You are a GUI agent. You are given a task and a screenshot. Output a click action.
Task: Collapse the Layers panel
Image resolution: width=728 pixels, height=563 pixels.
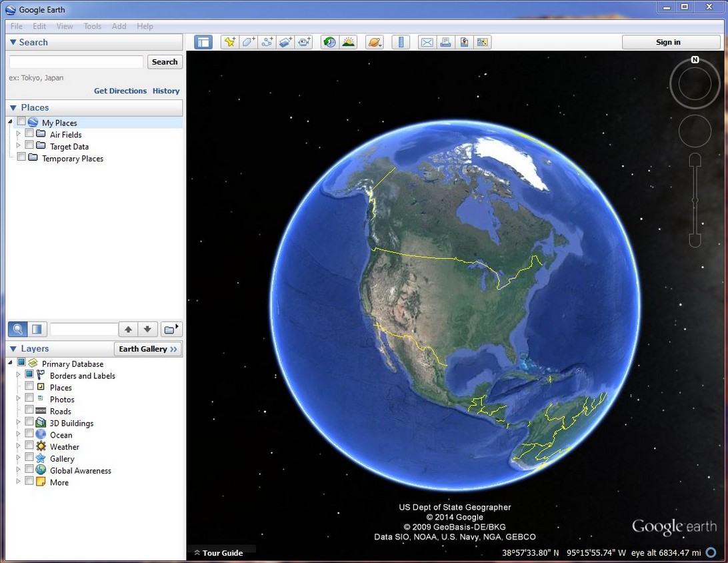click(13, 349)
